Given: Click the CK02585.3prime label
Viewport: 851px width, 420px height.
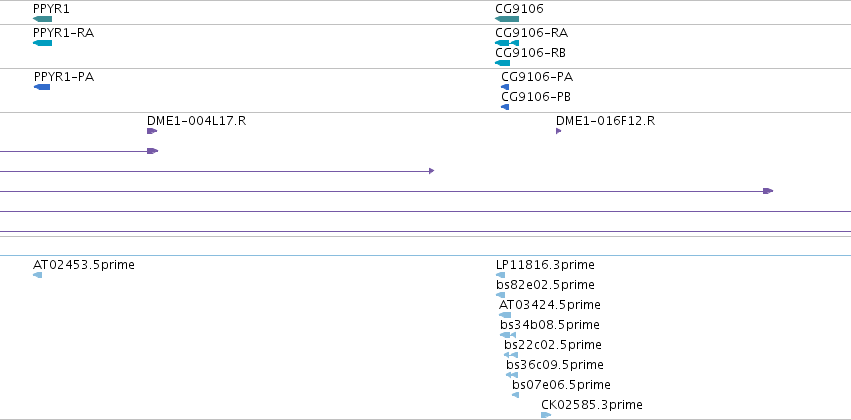Looking at the screenshot, I should 592,405.
